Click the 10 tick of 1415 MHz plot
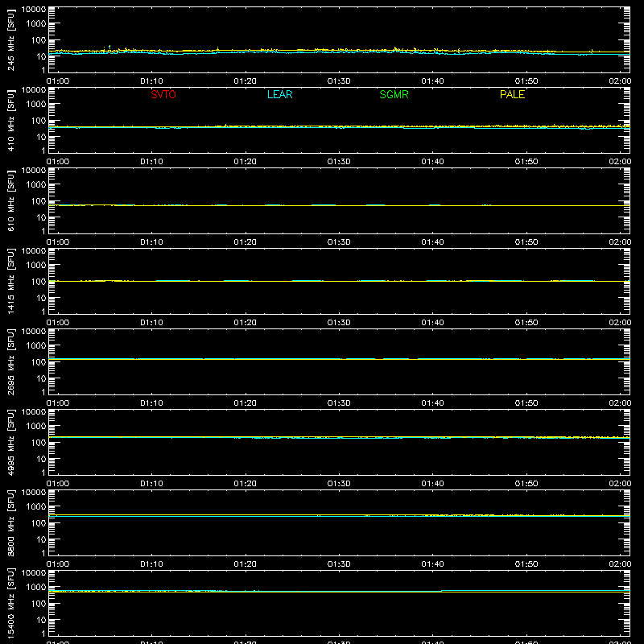The width and height of the screenshot is (644, 644). tap(41, 298)
